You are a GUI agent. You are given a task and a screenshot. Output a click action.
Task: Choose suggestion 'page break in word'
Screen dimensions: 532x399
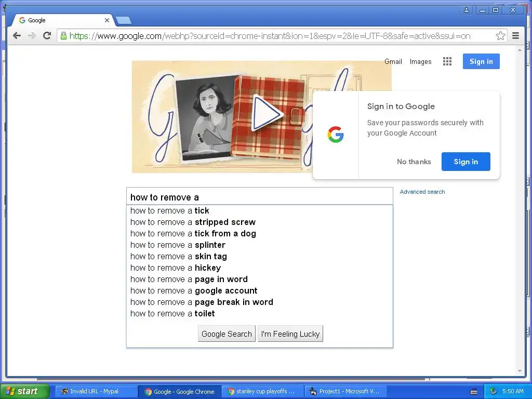(x=260, y=302)
